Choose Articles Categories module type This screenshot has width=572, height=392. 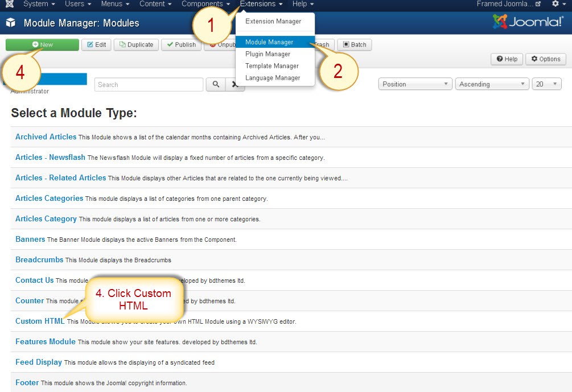coord(50,198)
